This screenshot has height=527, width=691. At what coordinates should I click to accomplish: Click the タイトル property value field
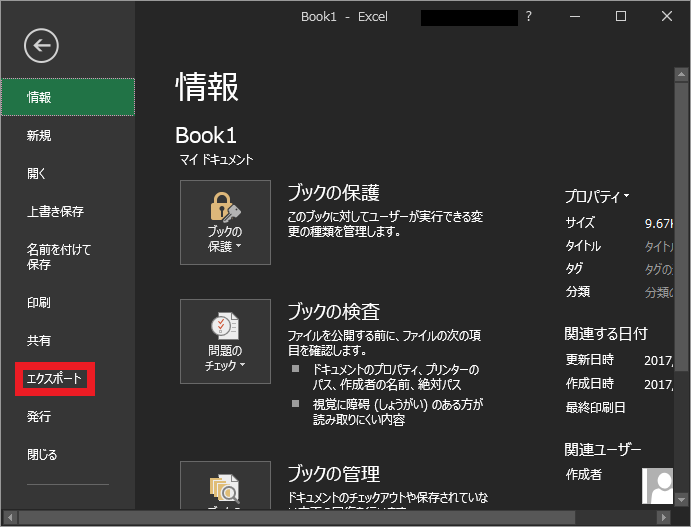[658, 246]
